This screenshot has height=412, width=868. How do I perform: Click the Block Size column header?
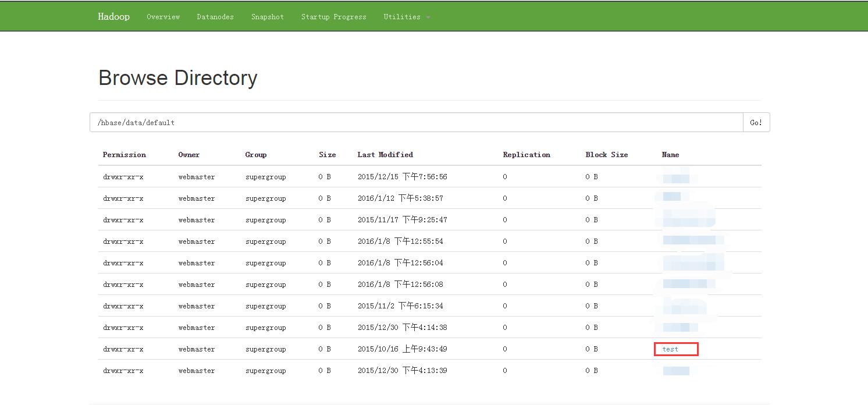coord(607,155)
